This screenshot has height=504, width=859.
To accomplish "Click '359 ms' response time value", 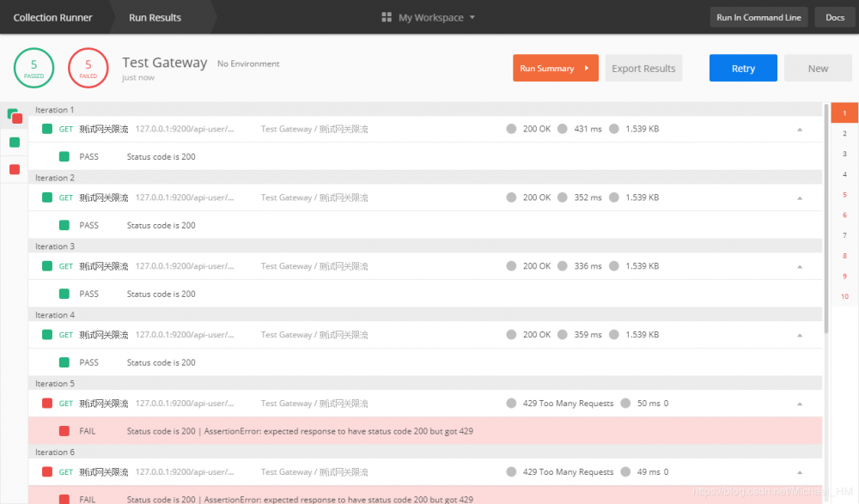I will [588, 334].
